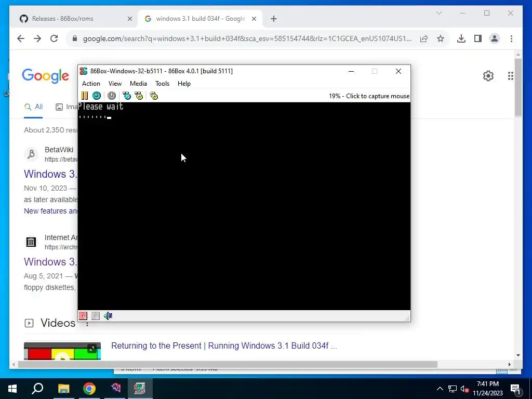Click the 86Box title bar app icon
532x399 pixels.
84,71
